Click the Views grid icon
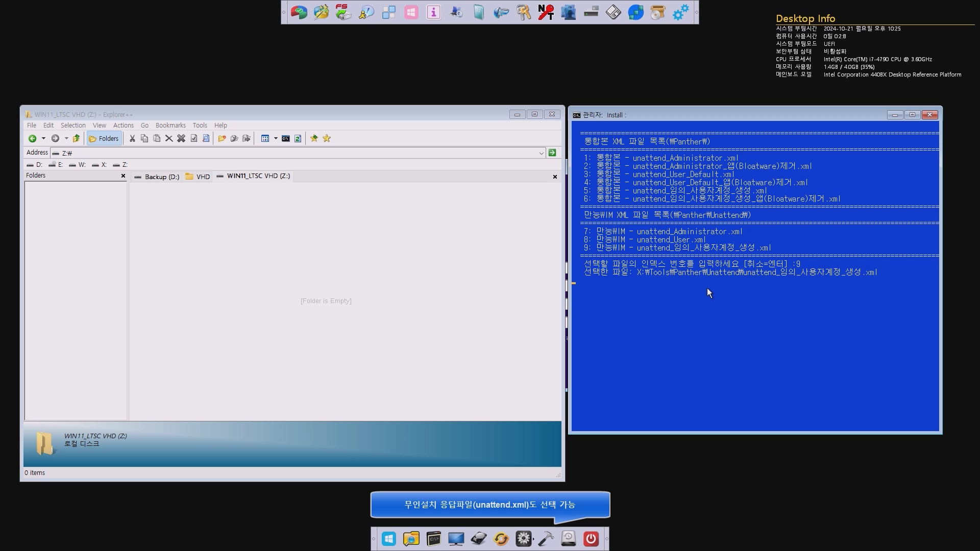Screen dimensions: 980x551 pyautogui.click(x=265, y=138)
